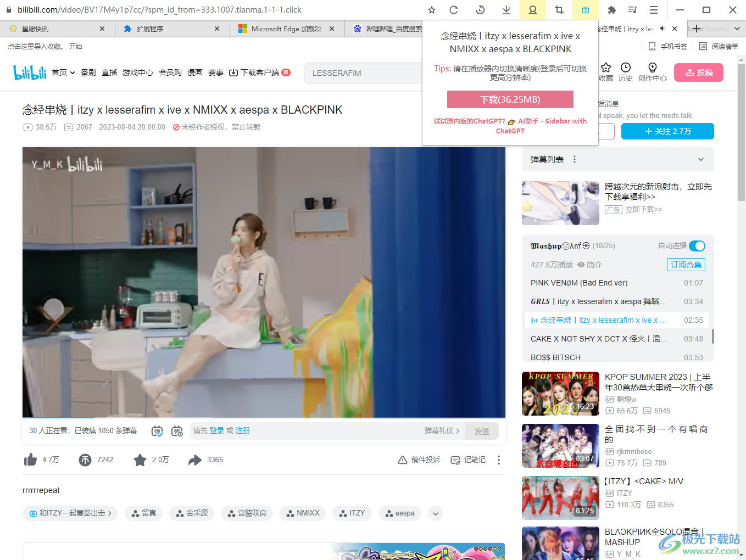Image resolution: width=746 pixels, height=560 pixels.
Task: Mute the tab audio speaker icon
Action: [663, 29]
